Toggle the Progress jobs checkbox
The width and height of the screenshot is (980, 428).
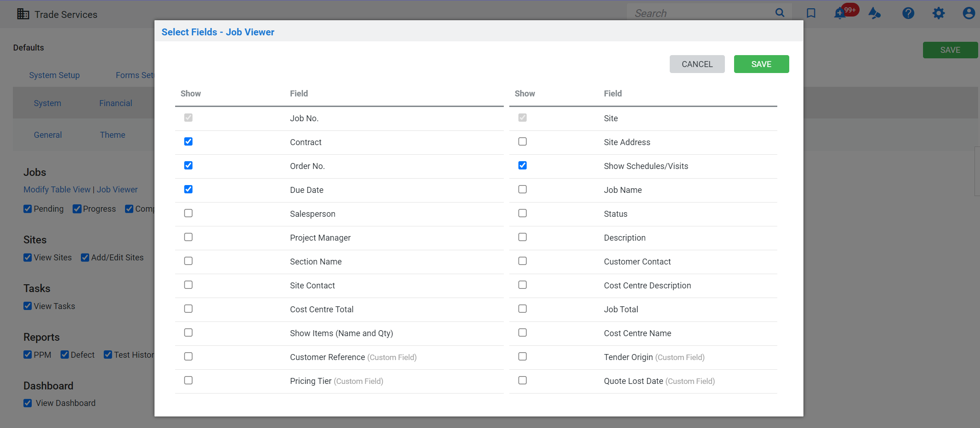pyautogui.click(x=77, y=209)
